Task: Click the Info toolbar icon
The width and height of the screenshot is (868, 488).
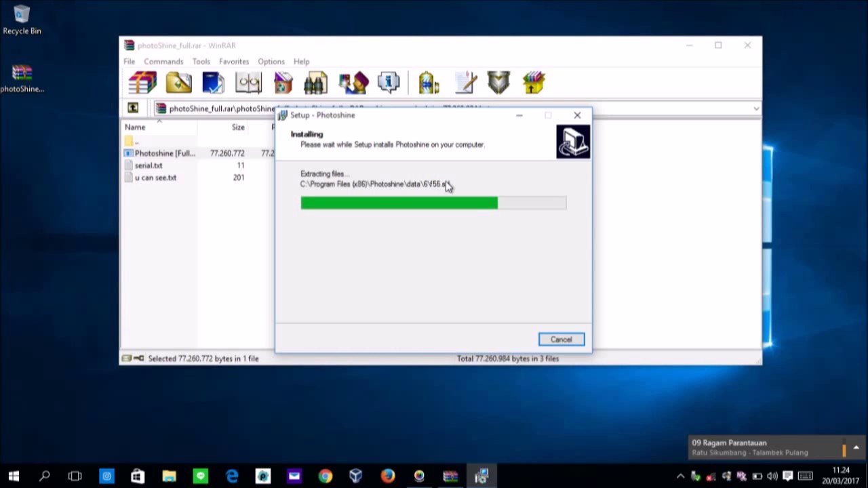Action: [x=389, y=83]
